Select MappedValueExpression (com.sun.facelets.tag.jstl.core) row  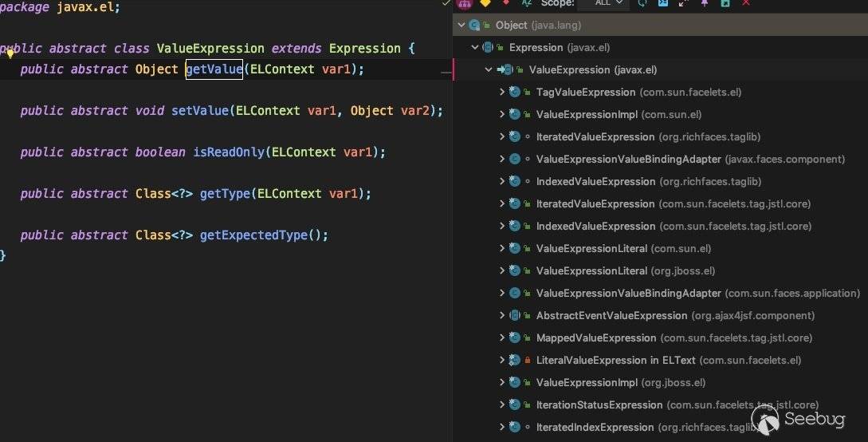pyautogui.click(x=661, y=337)
